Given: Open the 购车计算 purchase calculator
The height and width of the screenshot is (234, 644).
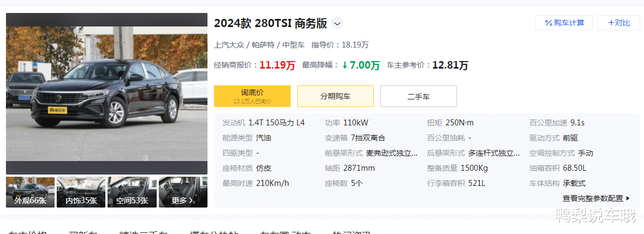Looking at the screenshot, I should click(564, 23).
